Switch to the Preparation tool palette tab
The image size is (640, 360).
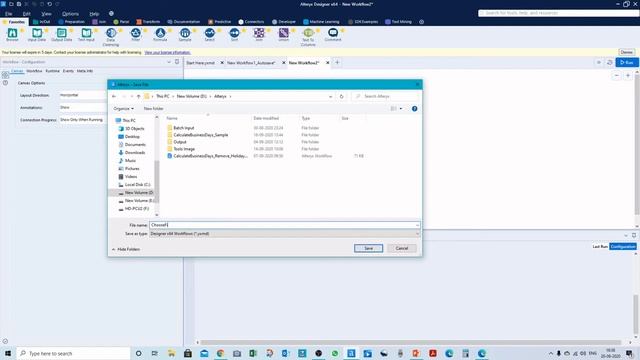pyautogui.click(x=71, y=22)
